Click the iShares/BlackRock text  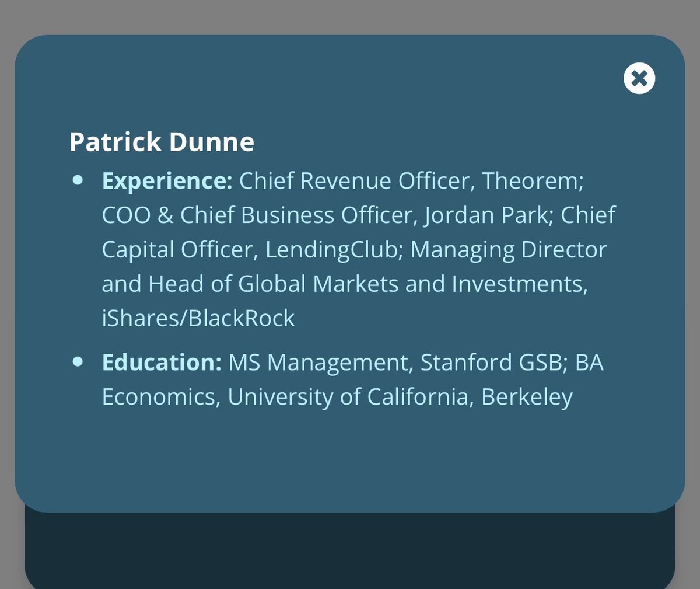coord(198,318)
